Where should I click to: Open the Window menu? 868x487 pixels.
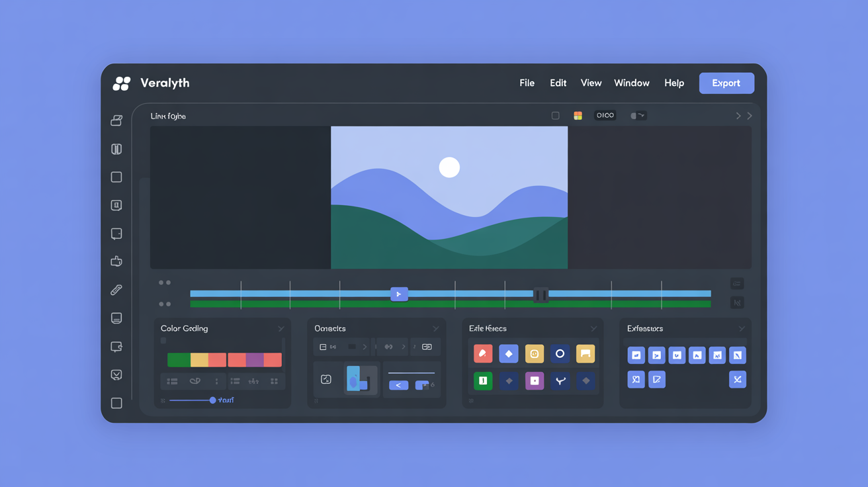pos(631,83)
